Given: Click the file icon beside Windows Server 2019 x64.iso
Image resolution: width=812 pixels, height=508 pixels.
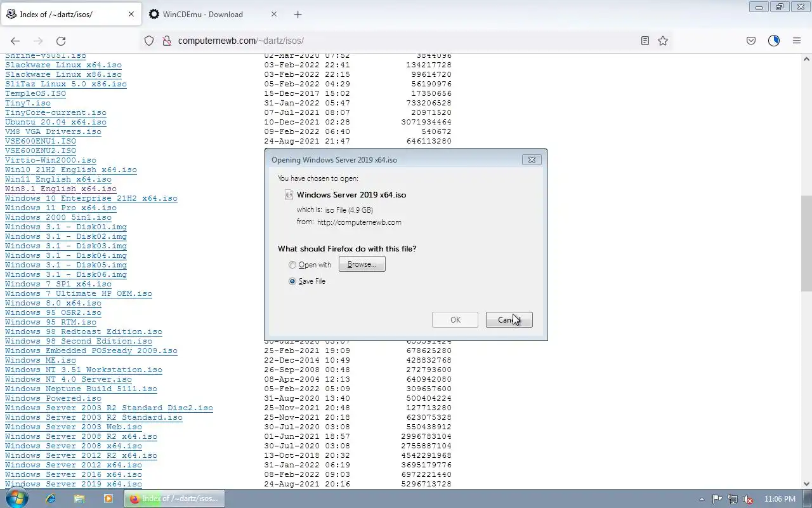Looking at the screenshot, I should point(289,195).
